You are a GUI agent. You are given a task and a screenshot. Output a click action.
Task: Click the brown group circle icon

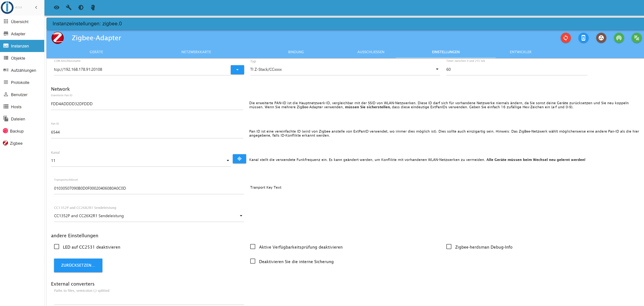click(601, 38)
